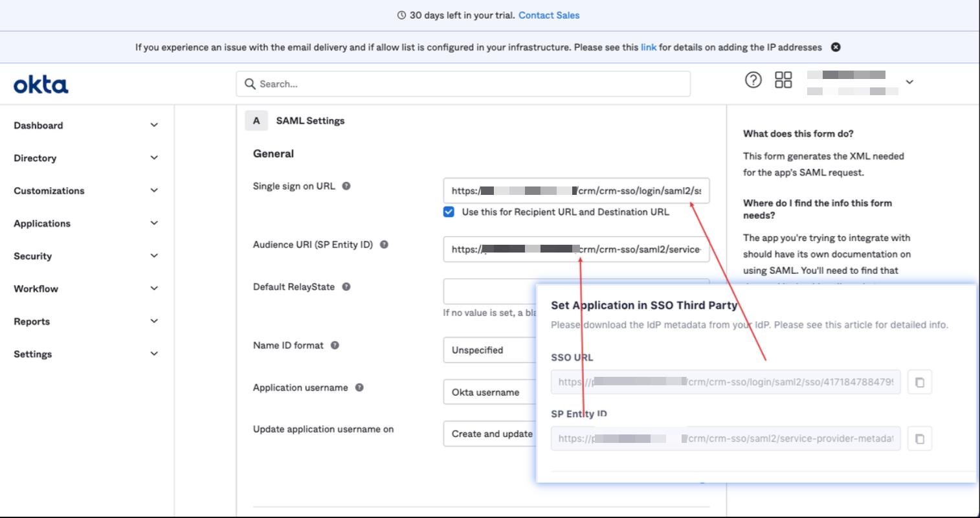980x518 pixels.
Task: Click the IP addresses details link
Action: pos(648,47)
